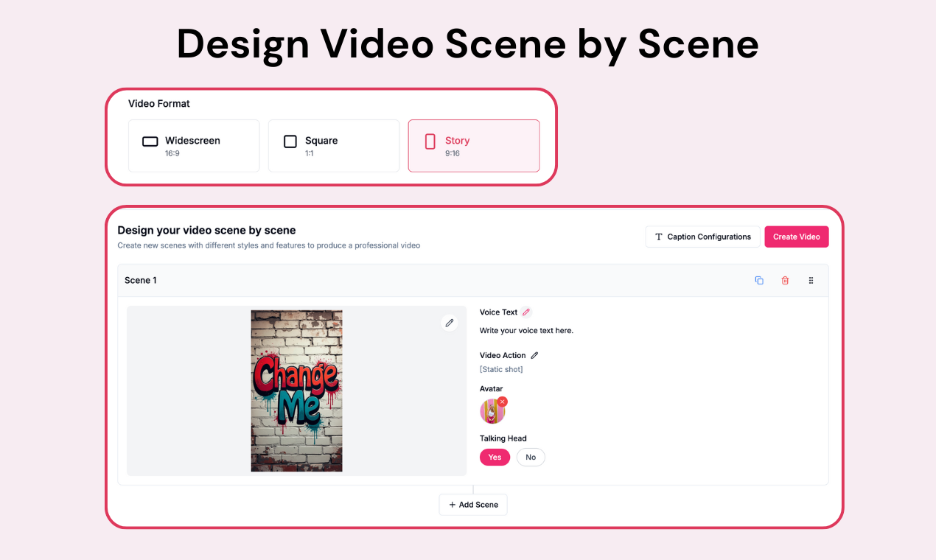936x560 pixels.
Task: Add a new scene with Add Scene
Action: click(473, 505)
